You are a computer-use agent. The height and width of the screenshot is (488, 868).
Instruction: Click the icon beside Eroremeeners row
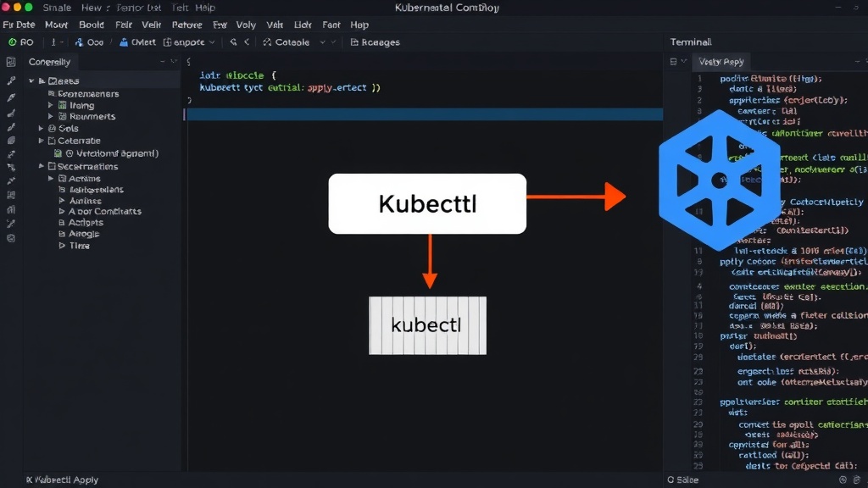tap(52, 93)
